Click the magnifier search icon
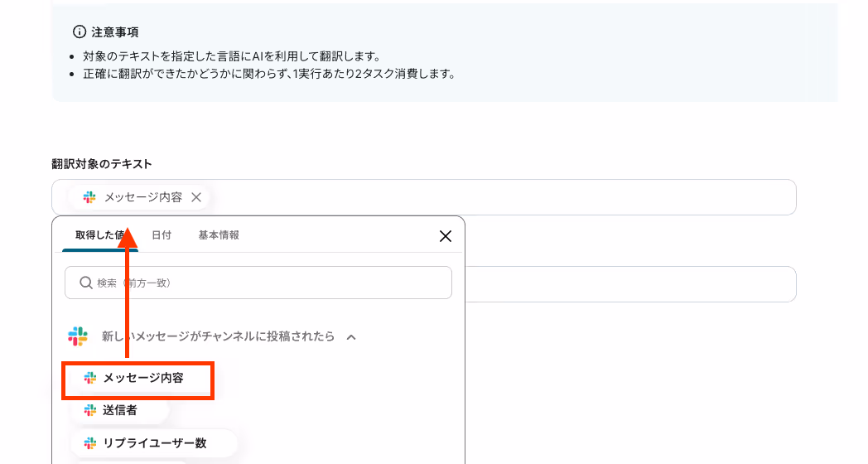The width and height of the screenshot is (868, 464). pyautogui.click(x=86, y=283)
